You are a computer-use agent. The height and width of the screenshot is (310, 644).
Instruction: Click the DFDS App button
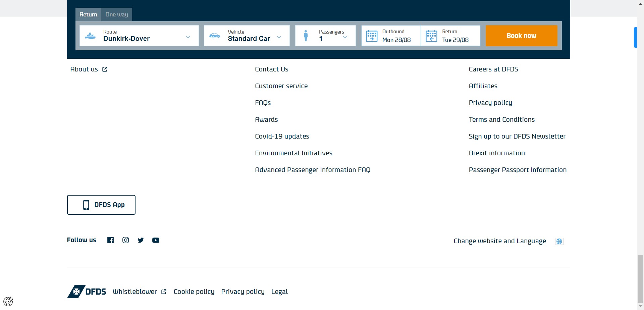(101, 205)
